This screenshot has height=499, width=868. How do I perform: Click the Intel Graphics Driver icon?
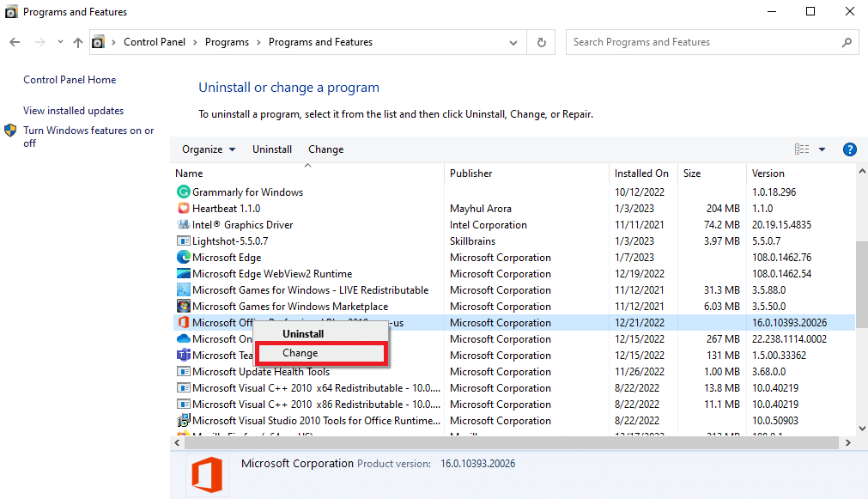183,224
